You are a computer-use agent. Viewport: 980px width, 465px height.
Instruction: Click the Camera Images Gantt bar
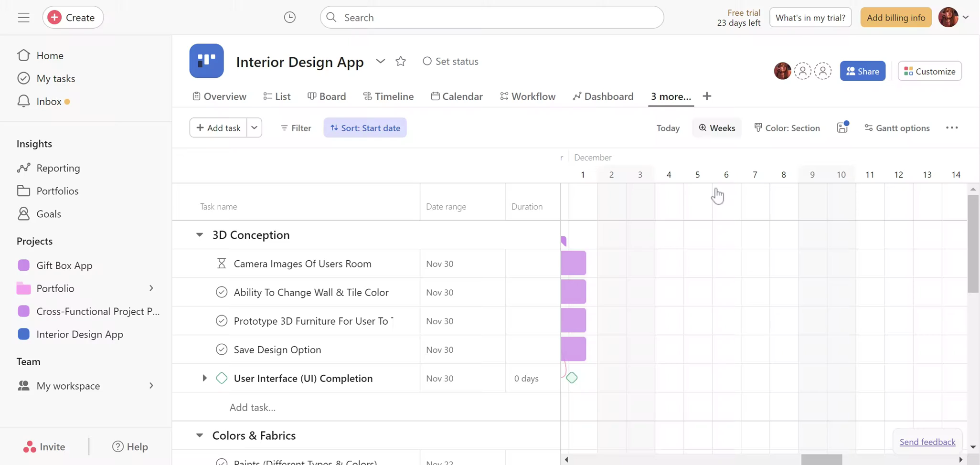(573, 263)
